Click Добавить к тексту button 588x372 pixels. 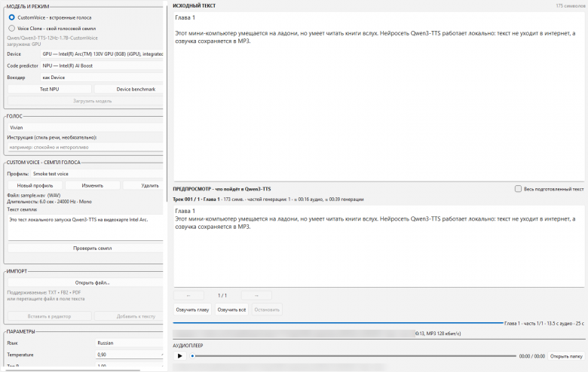pos(129,316)
